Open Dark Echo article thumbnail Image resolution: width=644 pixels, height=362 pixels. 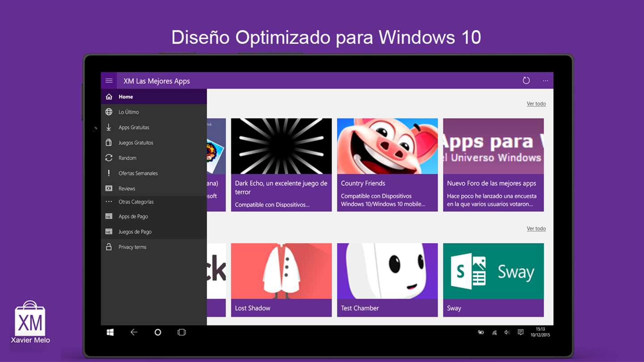click(x=281, y=146)
